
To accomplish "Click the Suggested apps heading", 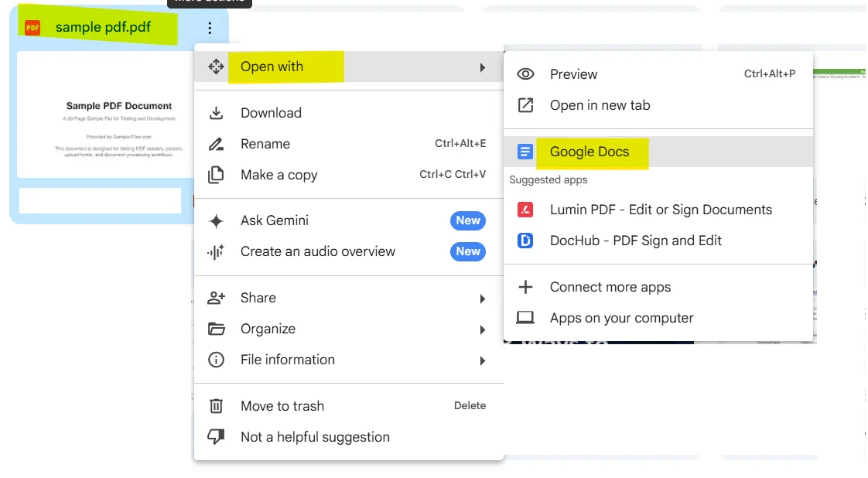I will 548,179.
